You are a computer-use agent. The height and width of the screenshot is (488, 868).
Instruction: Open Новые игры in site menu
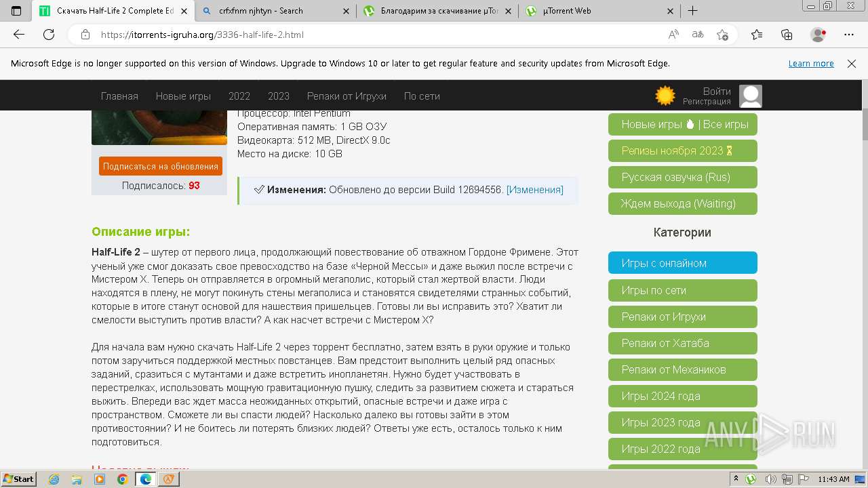[183, 96]
